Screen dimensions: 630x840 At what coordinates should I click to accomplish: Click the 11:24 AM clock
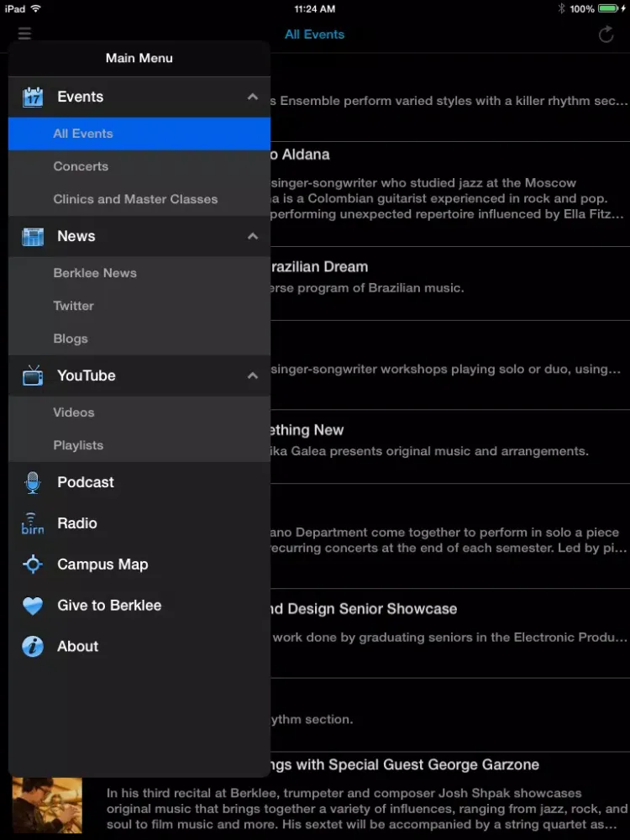coord(315,8)
